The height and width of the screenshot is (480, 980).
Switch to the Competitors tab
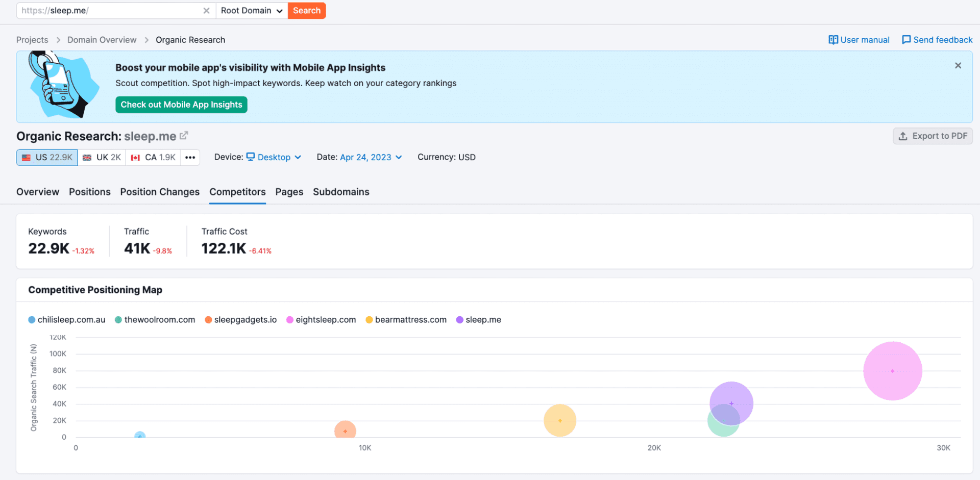[x=237, y=192]
